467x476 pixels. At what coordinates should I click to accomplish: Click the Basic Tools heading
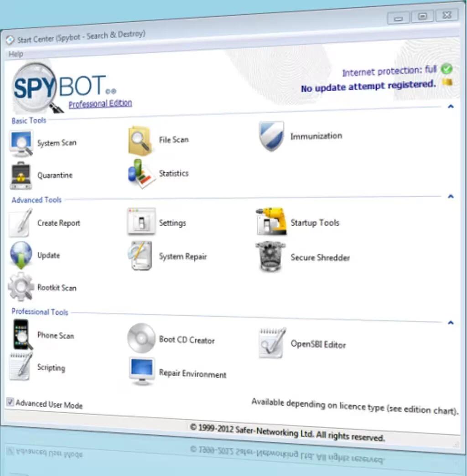[x=29, y=120]
